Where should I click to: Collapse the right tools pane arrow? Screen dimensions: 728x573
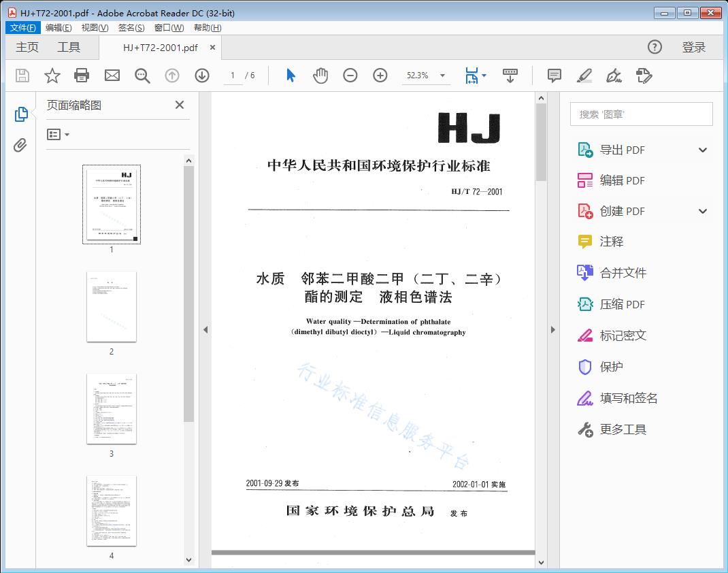552,330
